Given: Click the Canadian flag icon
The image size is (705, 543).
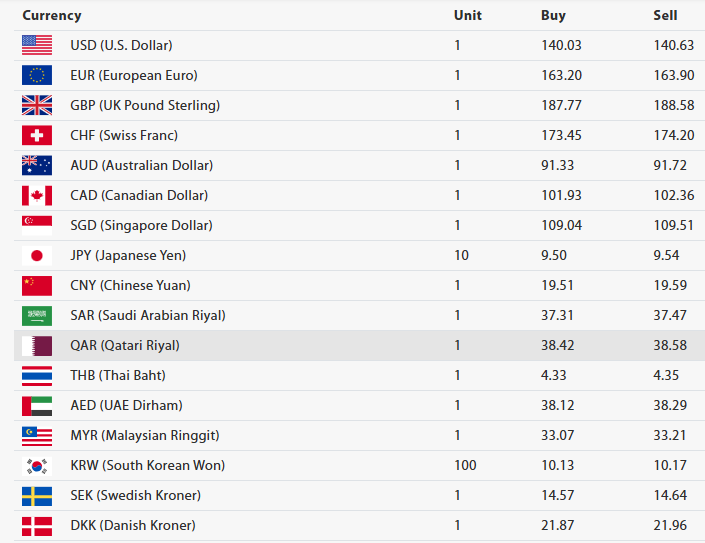Looking at the screenshot, I should [37, 195].
